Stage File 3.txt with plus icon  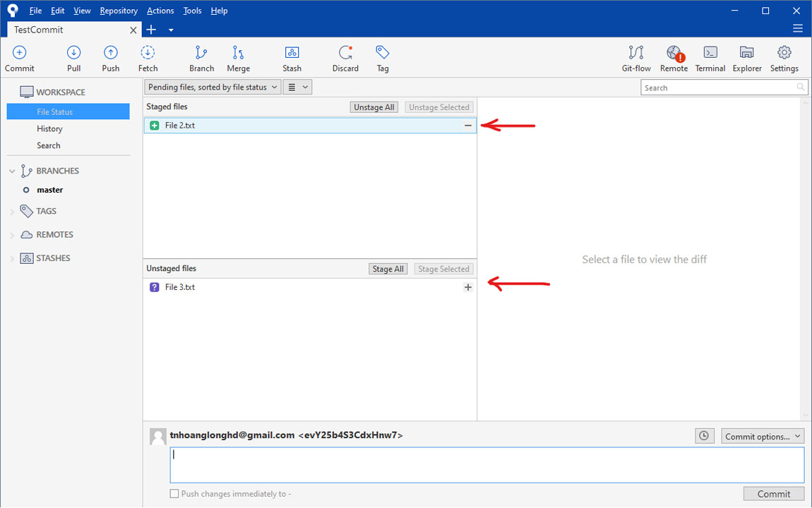coord(467,287)
